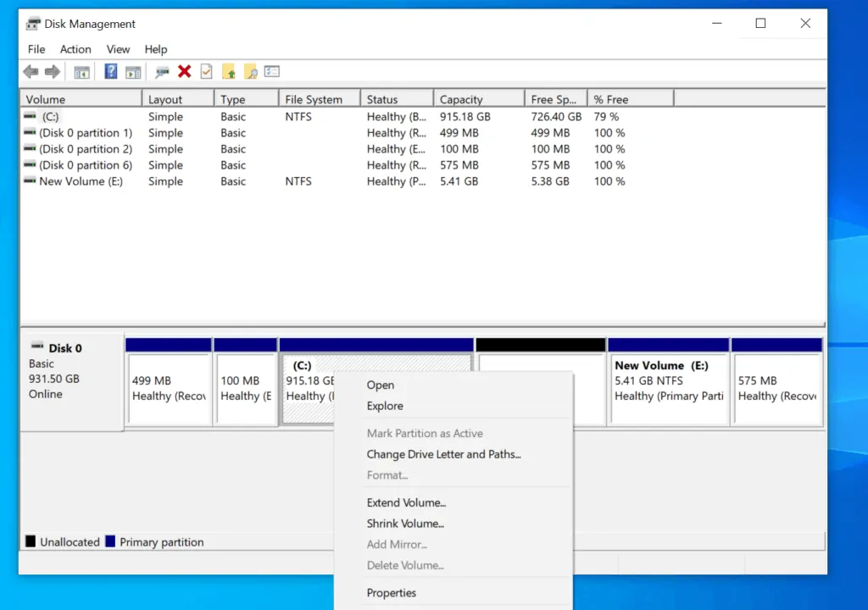Sort by the Free Space column header
The width and height of the screenshot is (868, 610).
556,99
